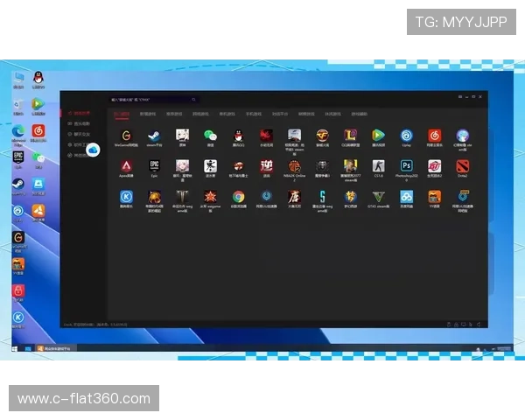Viewport: 525px width, 420px height.
Task: Launch WeChat from the app grid
Action: 210,136
